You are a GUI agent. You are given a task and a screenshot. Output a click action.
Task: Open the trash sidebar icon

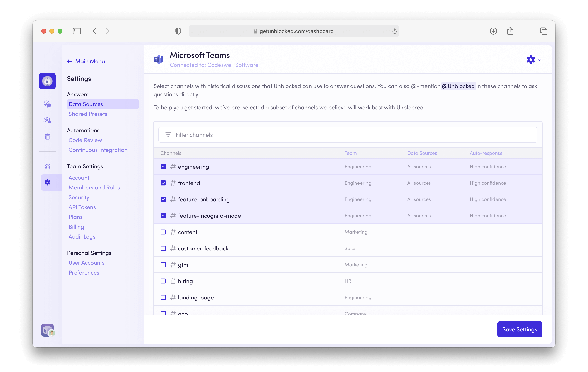(47, 137)
